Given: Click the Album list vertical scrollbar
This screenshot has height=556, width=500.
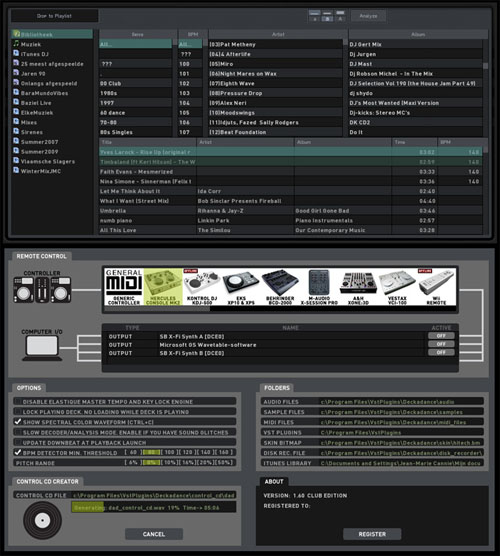Looking at the screenshot, I should point(485,66).
